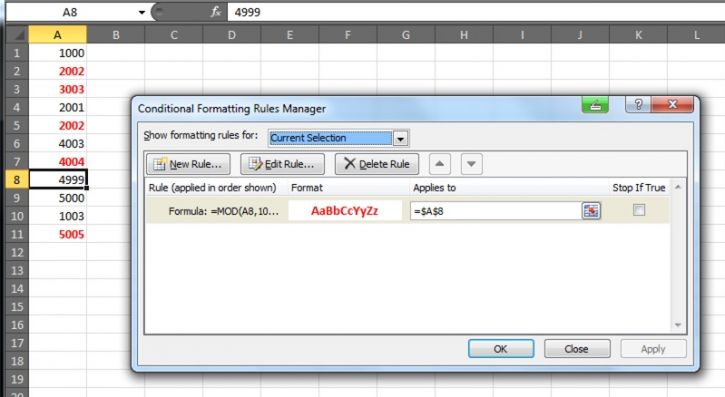Select column H header
The width and height of the screenshot is (725, 397).
(464, 35)
